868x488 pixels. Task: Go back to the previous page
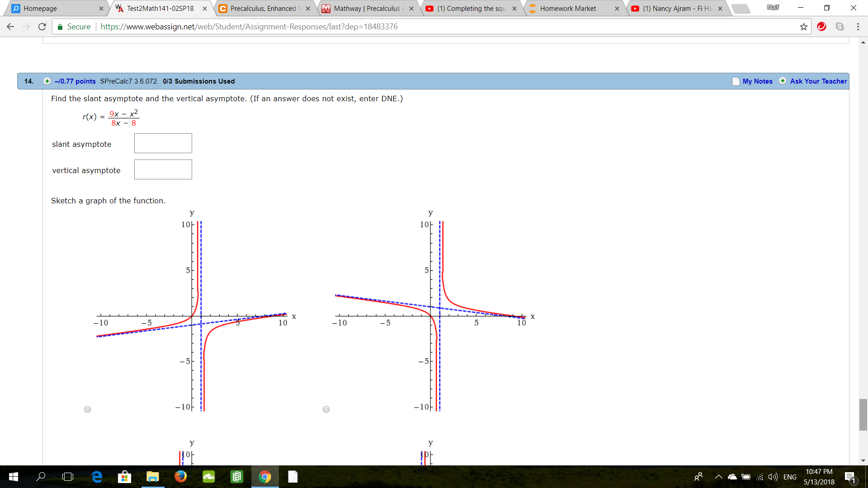click(x=10, y=27)
